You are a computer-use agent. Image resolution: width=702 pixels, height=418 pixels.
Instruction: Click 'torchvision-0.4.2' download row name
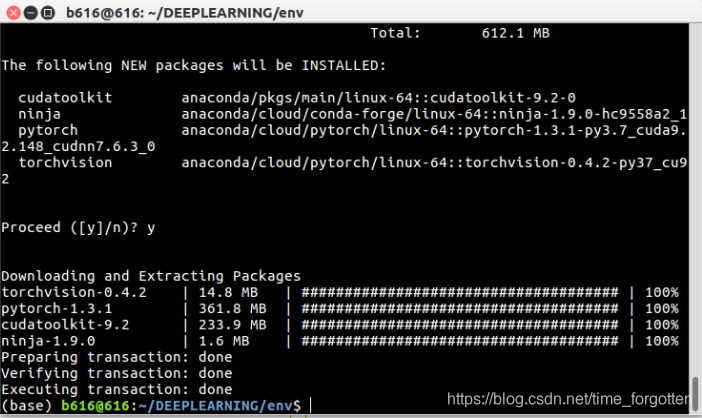click(x=74, y=292)
